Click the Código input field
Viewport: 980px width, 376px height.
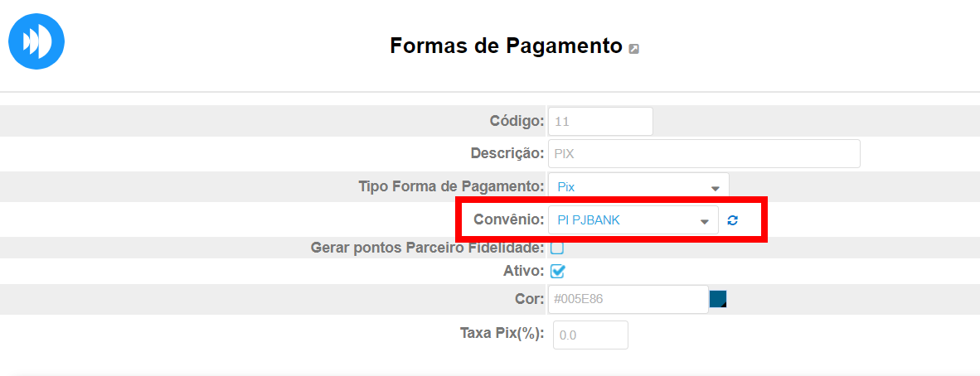point(600,121)
